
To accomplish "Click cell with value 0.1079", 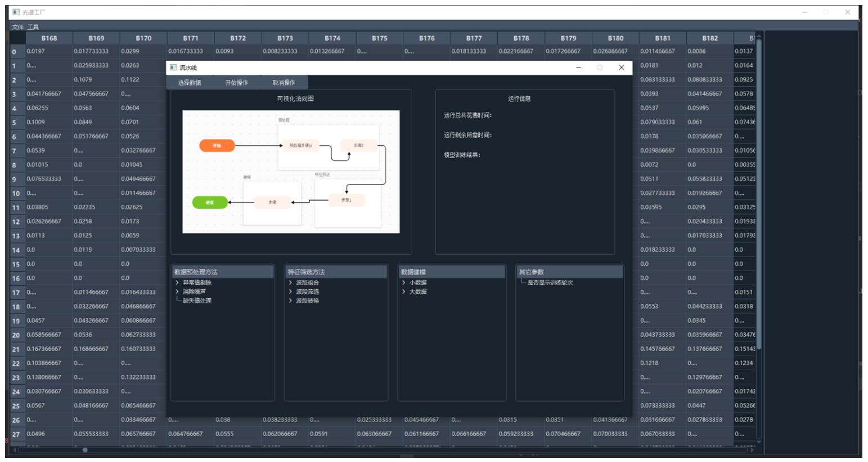I will click(96, 79).
